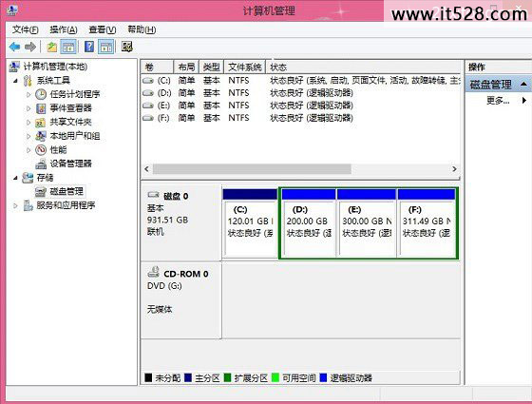This screenshot has width=532, height=404.
Task: Click the drive icon of volume (D:) row
Action: click(x=148, y=93)
